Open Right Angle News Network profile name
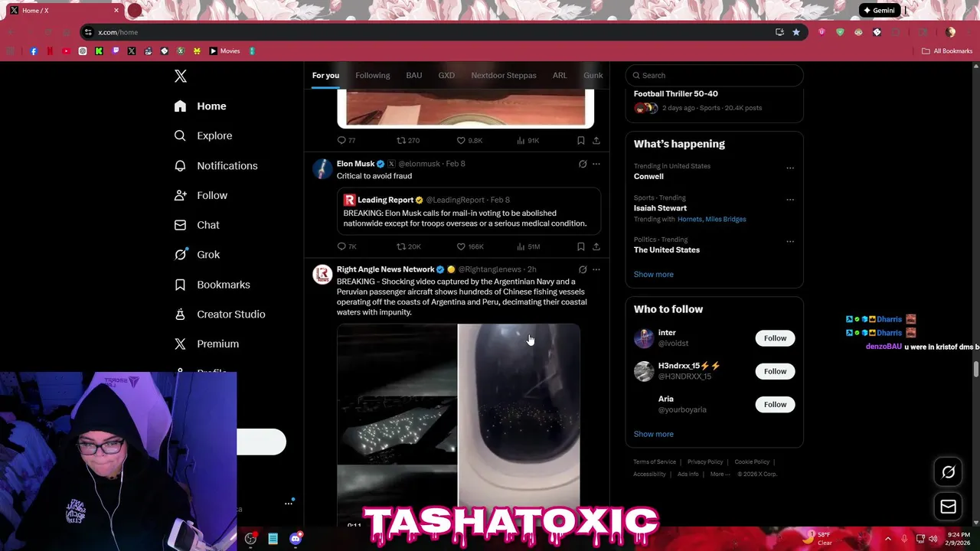The height and width of the screenshot is (551, 980). pos(386,269)
